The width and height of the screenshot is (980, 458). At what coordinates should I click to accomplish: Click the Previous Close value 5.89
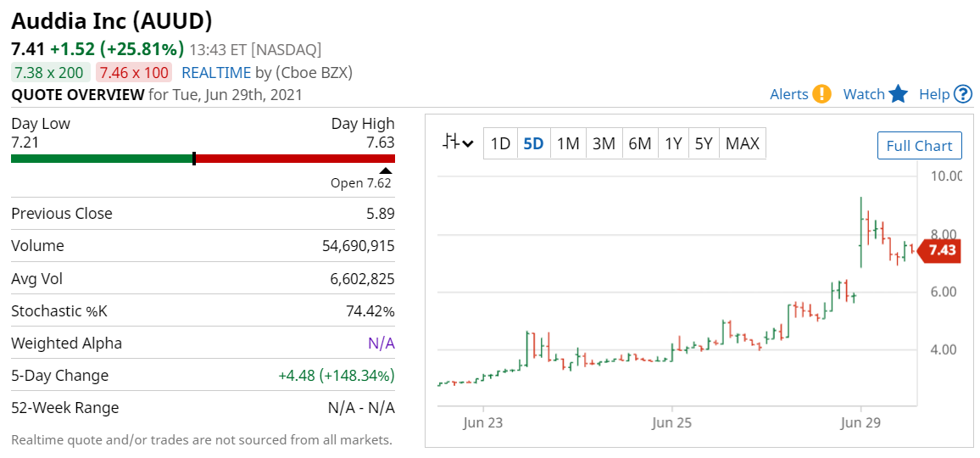[380, 214]
